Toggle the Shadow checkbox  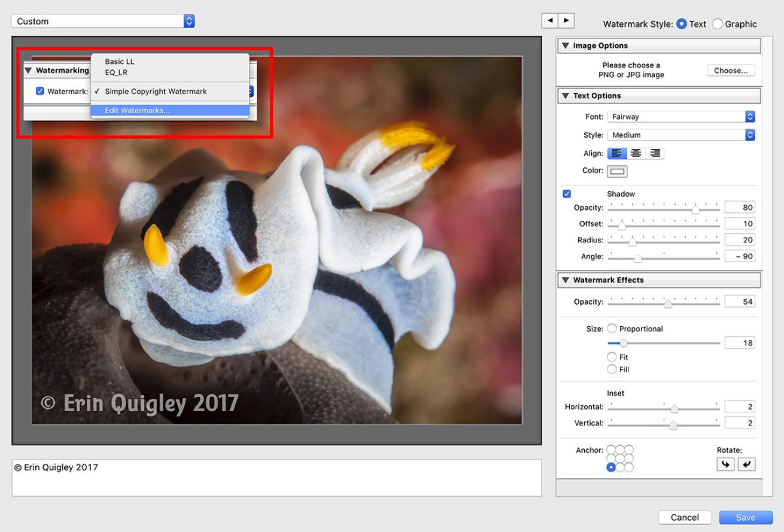pos(567,194)
